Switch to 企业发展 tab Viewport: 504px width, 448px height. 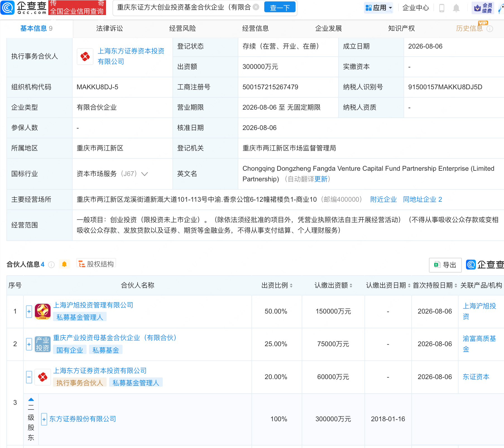click(328, 28)
